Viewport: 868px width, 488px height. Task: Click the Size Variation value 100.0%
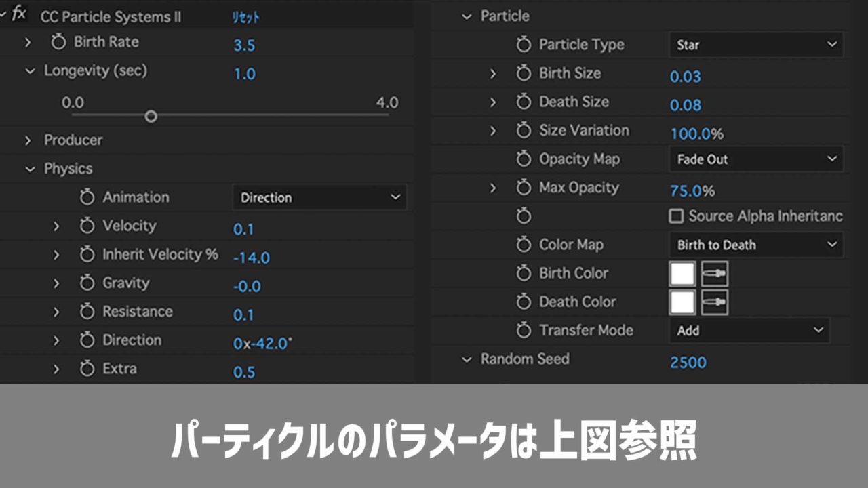pyautogui.click(x=697, y=134)
